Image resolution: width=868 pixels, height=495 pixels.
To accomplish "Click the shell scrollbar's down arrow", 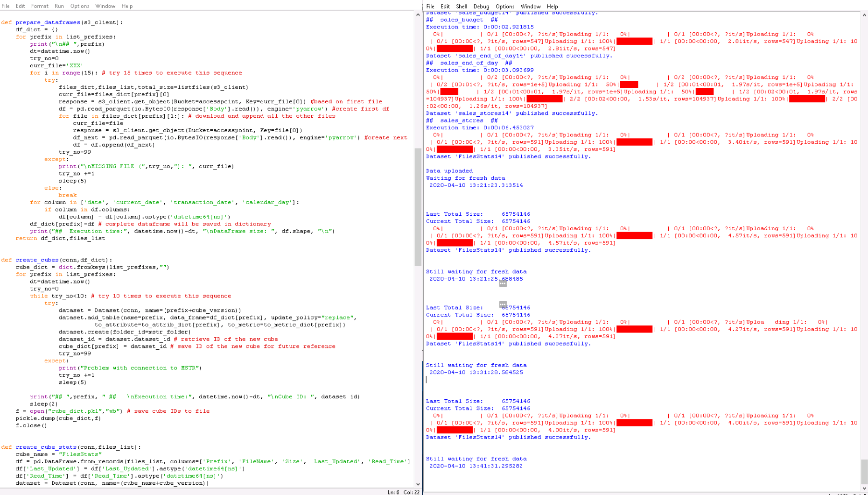I will point(864,488).
